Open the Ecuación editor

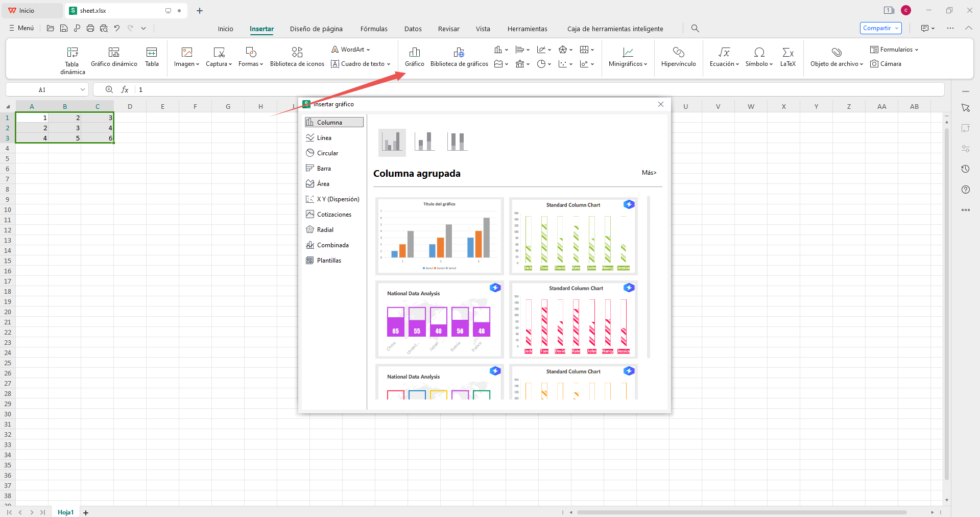724,57
